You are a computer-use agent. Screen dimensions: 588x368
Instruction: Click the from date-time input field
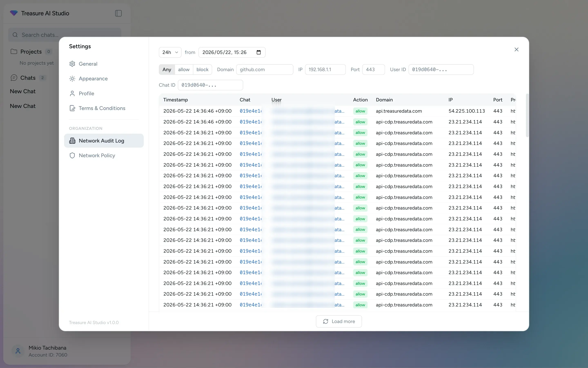click(x=232, y=52)
